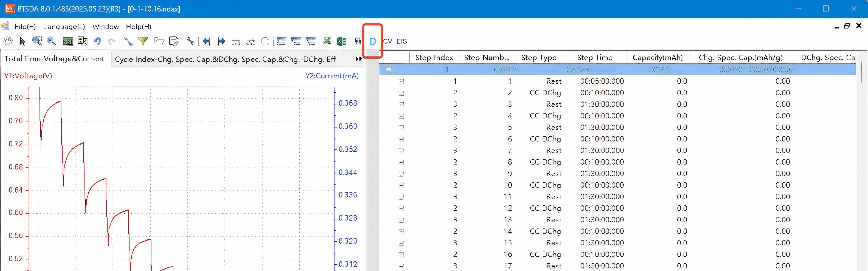868x271 pixels.
Task: Select the step number 12 cell
Action: click(x=508, y=208)
